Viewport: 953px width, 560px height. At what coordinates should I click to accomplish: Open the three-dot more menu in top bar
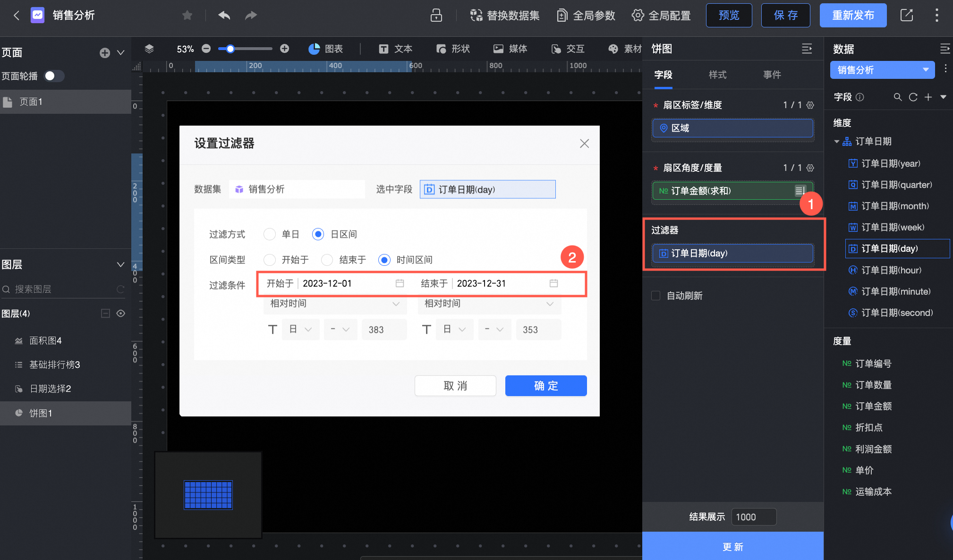[x=937, y=16]
